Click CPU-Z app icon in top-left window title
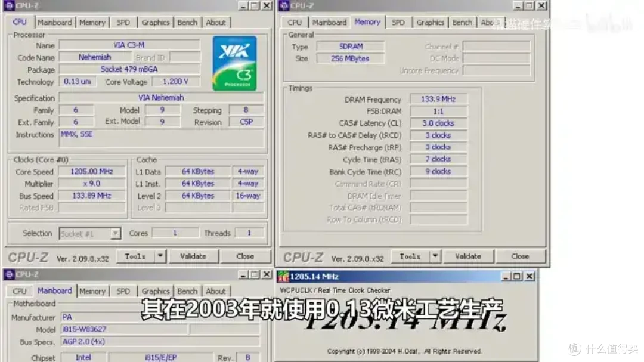The image size is (644, 362). 9,6
